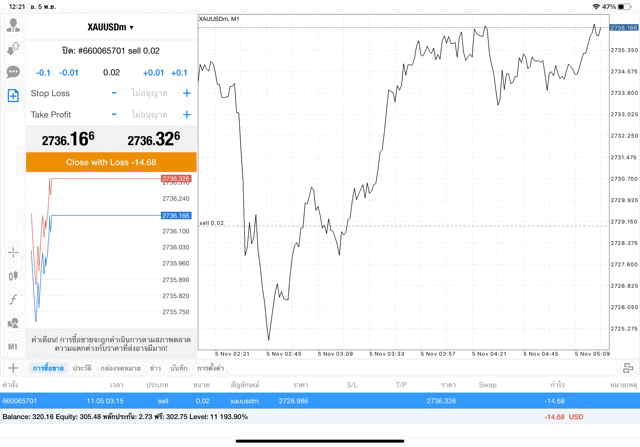Viewport: 640px width, 447px height.
Task: Click the chart objects shapes icon
Action: click(x=13, y=323)
